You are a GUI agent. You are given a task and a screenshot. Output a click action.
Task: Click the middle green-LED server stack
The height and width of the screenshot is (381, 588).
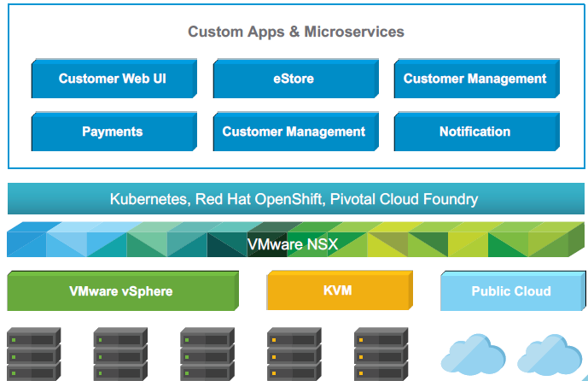[x=120, y=354]
